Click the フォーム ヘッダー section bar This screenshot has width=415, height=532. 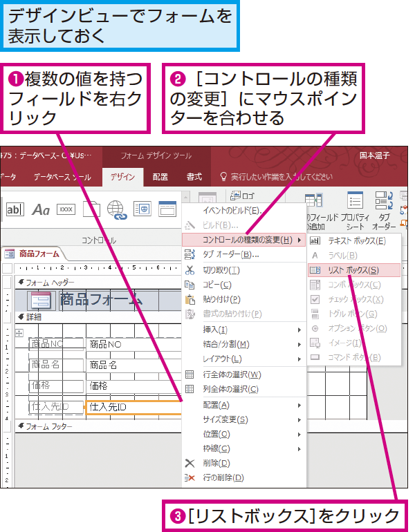pyautogui.click(x=98, y=283)
